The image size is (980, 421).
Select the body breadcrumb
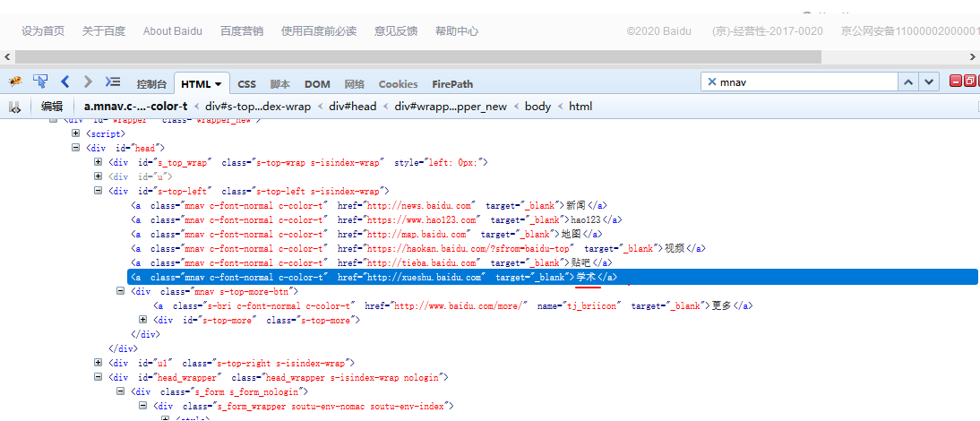[x=537, y=107]
